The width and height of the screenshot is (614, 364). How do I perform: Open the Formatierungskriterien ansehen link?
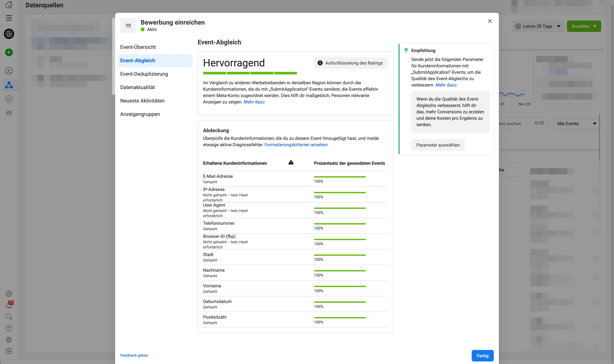click(296, 145)
